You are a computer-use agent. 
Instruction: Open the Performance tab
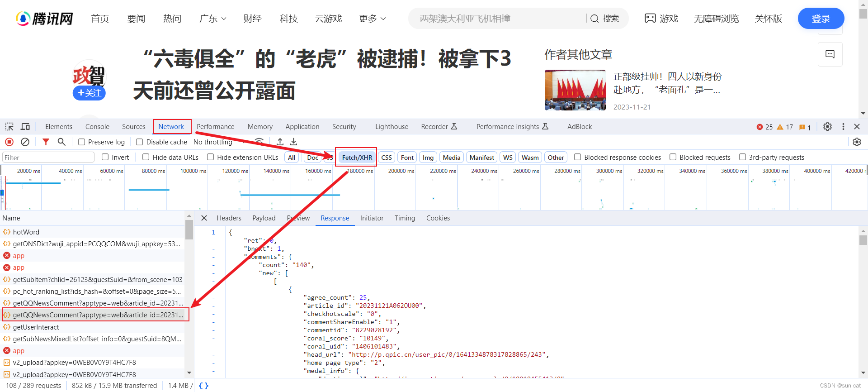click(x=216, y=127)
